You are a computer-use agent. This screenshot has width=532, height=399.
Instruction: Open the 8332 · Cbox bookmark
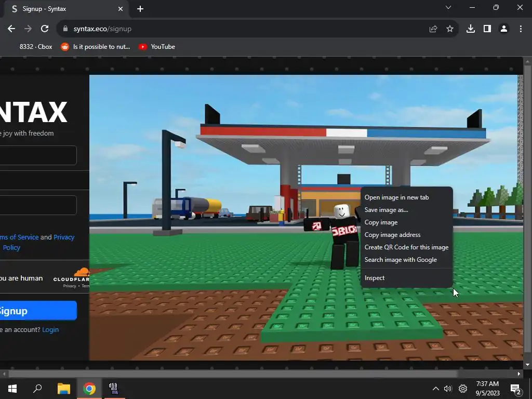coord(36,47)
